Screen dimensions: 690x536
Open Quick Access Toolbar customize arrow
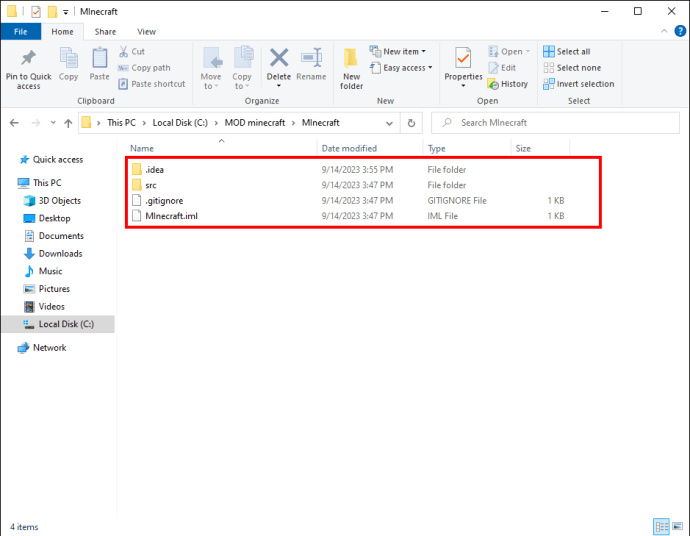point(65,12)
